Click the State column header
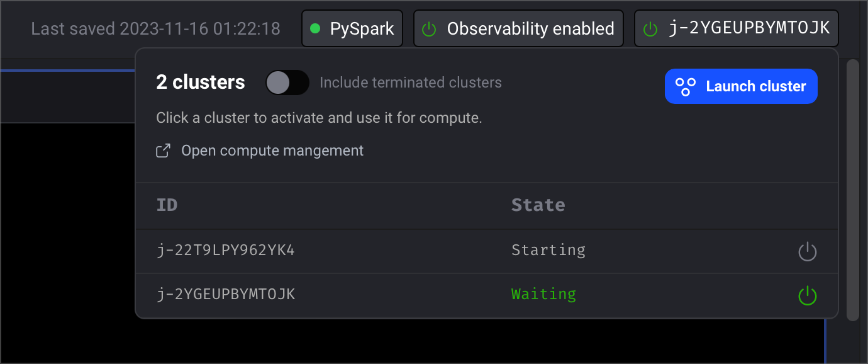This screenshot has height=364, width=868. [x=538, y=205]
